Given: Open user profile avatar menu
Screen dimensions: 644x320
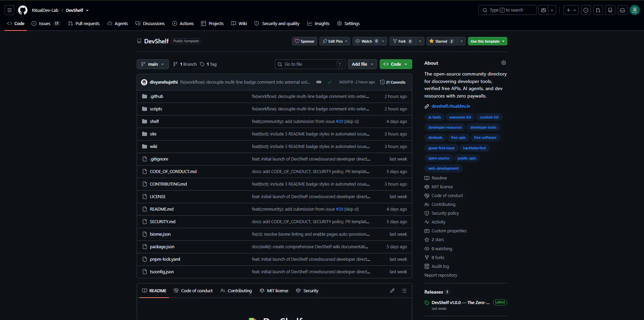Looking at the screenshot, I should pyautogui.click(x=635, y=10).
